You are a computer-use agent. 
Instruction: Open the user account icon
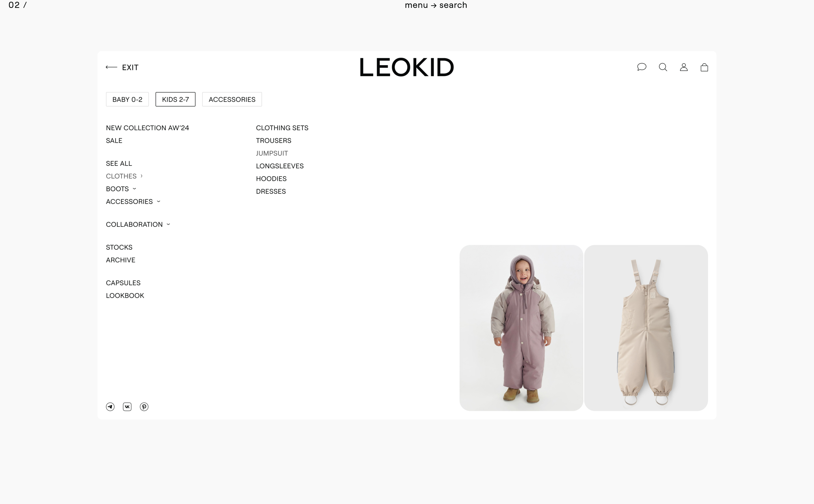(683, 67)
